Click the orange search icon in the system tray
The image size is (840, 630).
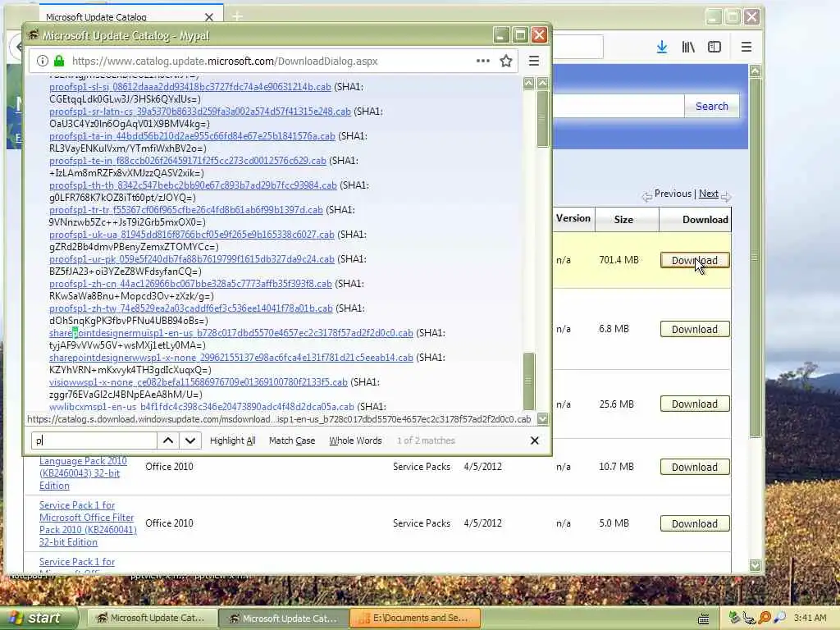(765, 618)
